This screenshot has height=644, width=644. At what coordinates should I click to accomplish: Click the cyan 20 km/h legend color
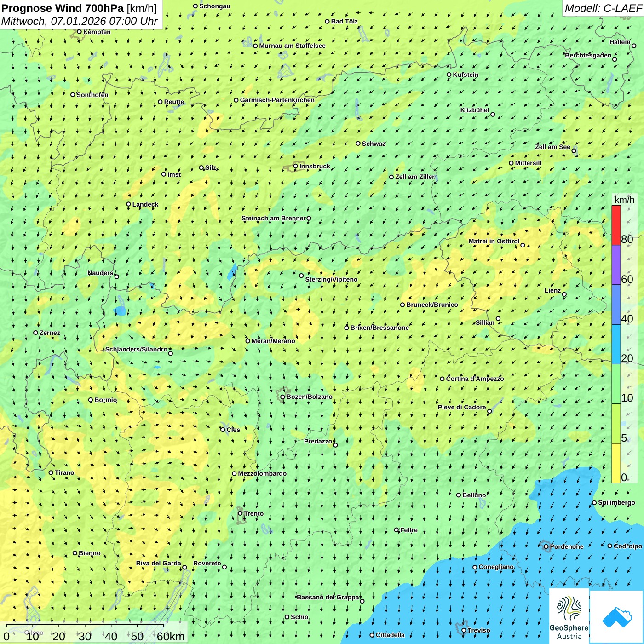tap(616, 345)
